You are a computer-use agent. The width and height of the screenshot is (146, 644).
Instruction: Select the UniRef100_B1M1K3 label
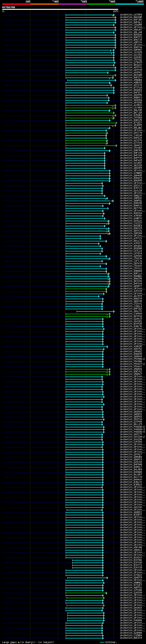tap(131, 557)
